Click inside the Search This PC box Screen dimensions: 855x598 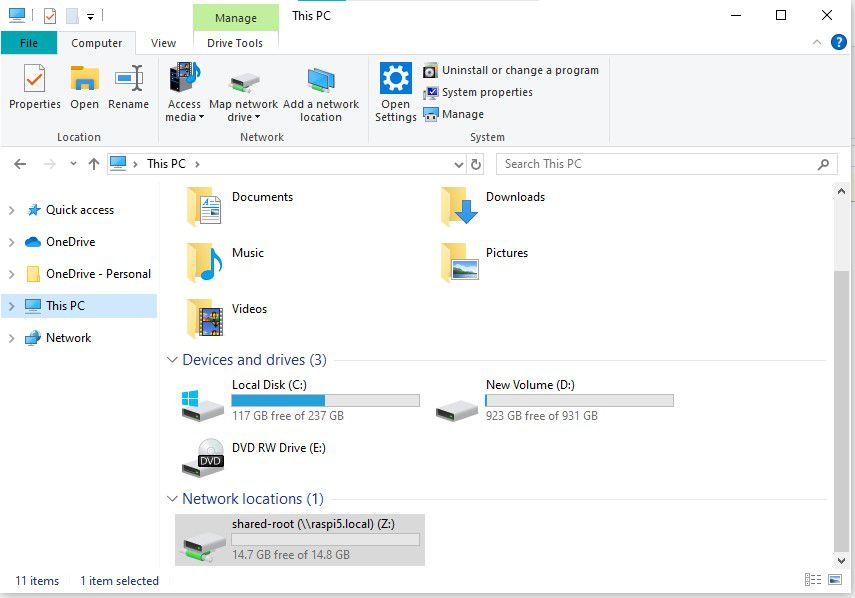tap(660, 164)
